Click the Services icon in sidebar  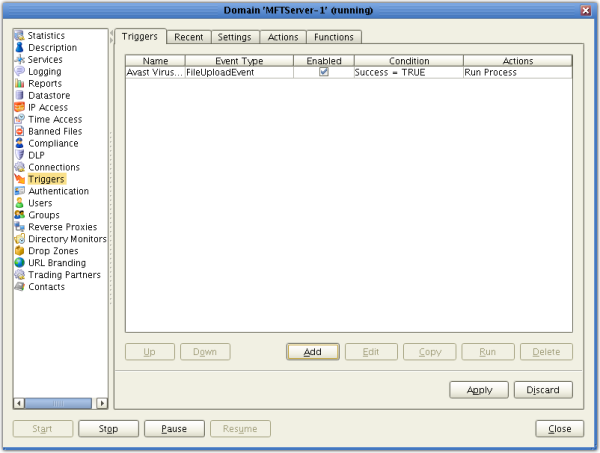19,59
